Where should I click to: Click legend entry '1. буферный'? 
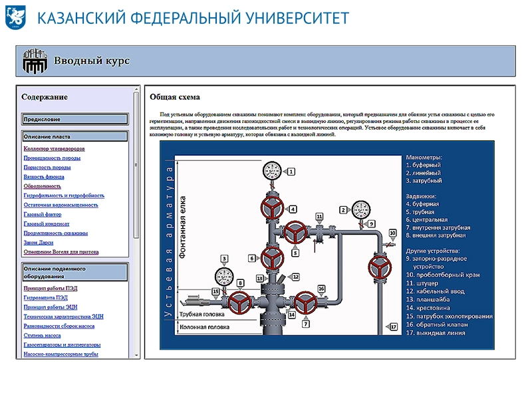[x=423, y=165]
